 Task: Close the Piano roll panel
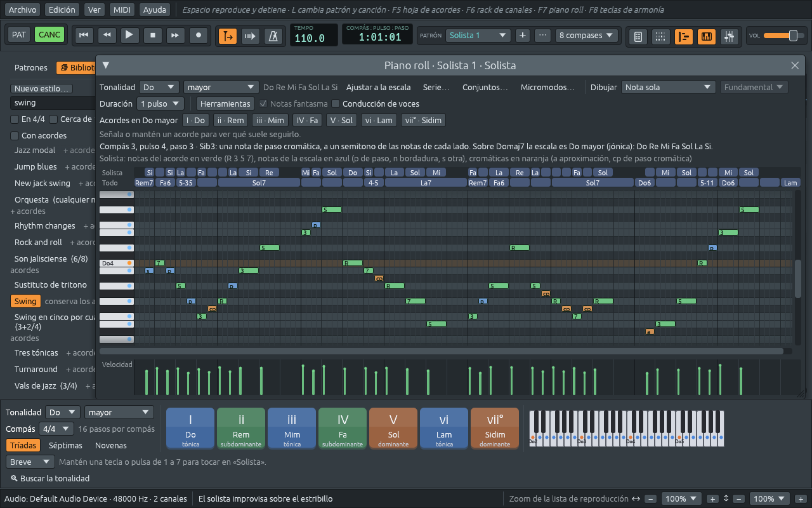[x=795, y=65]
